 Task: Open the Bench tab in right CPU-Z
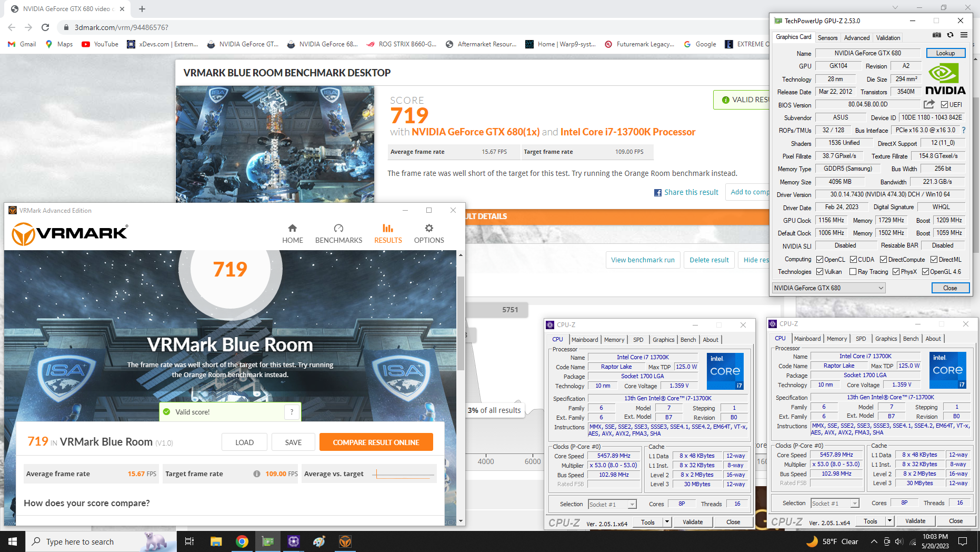[x=911, y=339]
